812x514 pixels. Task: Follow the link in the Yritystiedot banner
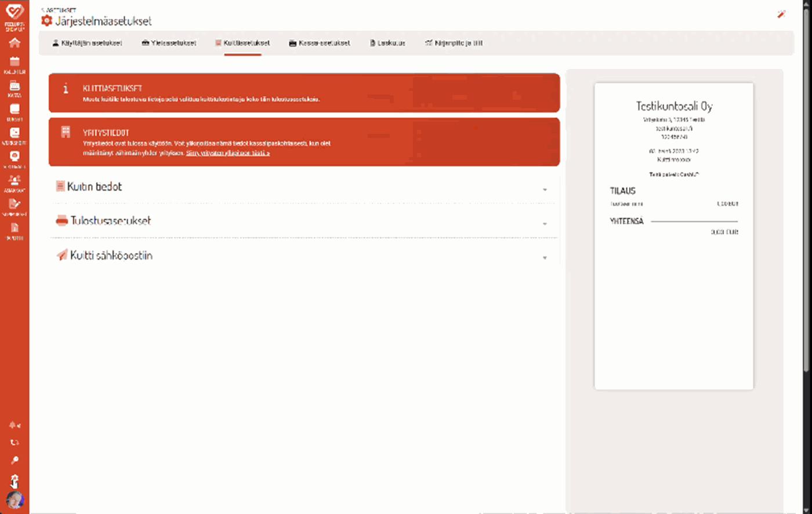(228, 154)
